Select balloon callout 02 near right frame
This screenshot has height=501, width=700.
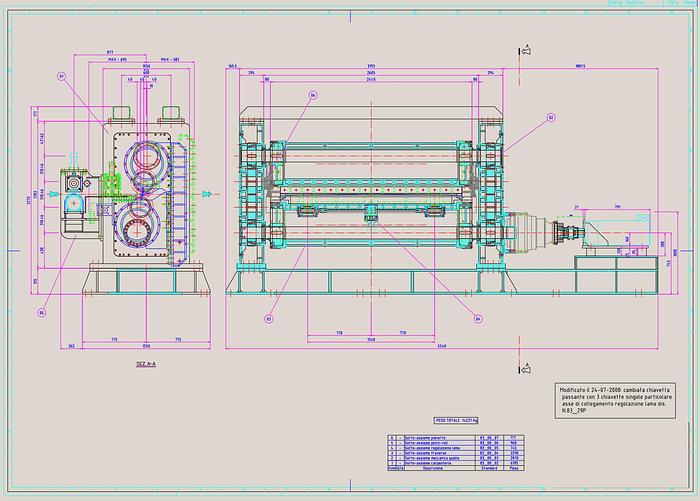pyautogui.click(x=550, y=117)
